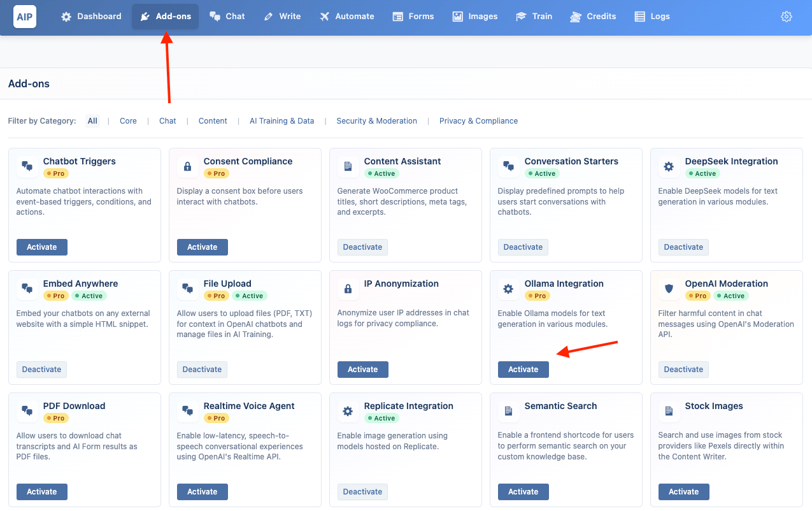812x511 pixels.
Task: Click the Realtime Voice Agent icon
Action: 187,411
